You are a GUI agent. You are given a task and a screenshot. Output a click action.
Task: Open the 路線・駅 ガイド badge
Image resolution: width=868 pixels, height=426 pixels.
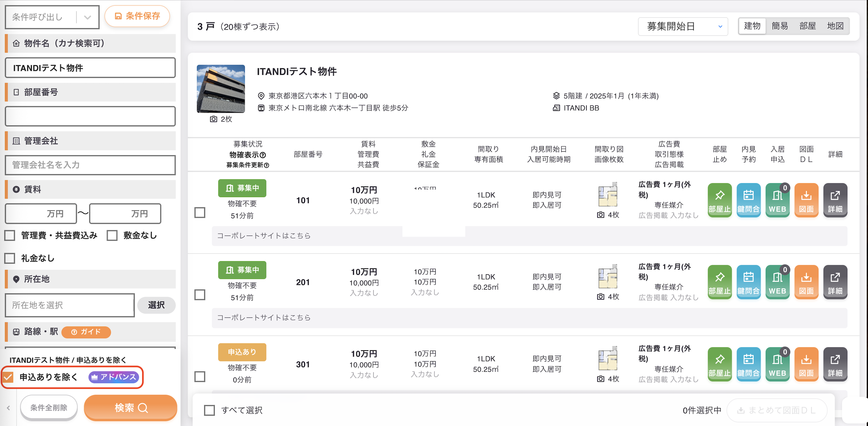pyautogui.click(x=86, y=332)
